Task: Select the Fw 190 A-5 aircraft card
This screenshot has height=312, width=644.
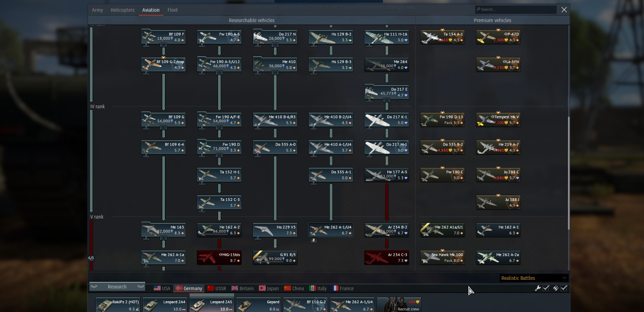Action: (219, 37)
